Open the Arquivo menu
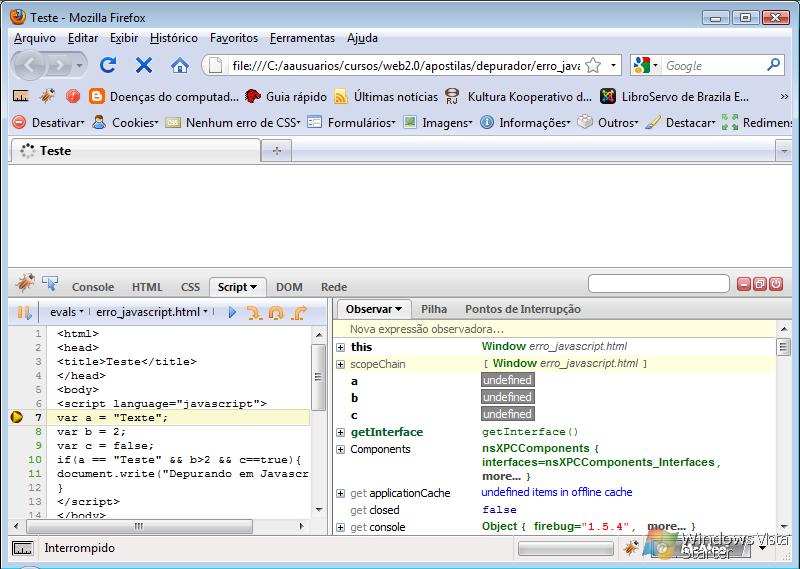Viewport: 800px width, 569px height. point(35,38)
